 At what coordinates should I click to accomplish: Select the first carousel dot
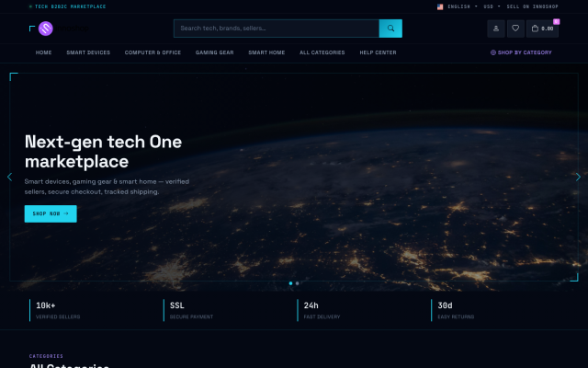pyautogui.click(x=290, y=283)
